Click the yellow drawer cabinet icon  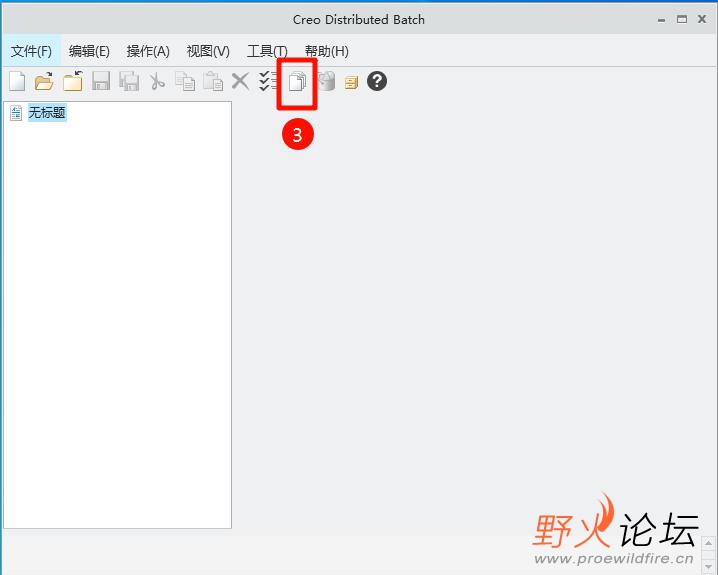[351, 82]
